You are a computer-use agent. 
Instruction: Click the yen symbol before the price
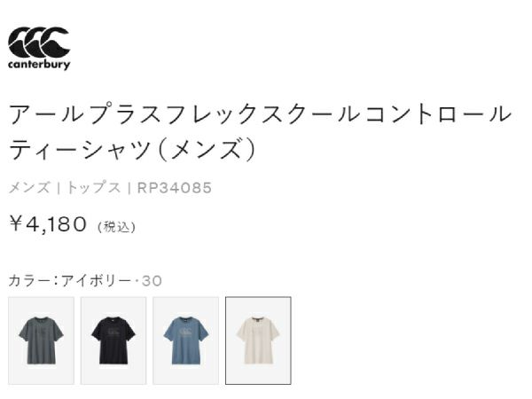coord(15,224)
